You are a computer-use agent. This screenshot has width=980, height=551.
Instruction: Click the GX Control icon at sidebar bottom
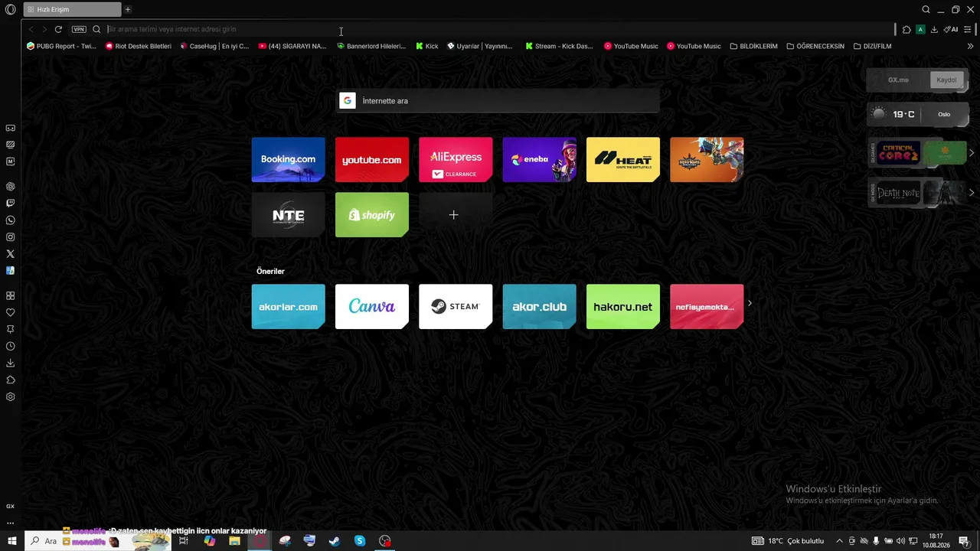point(11,507)
